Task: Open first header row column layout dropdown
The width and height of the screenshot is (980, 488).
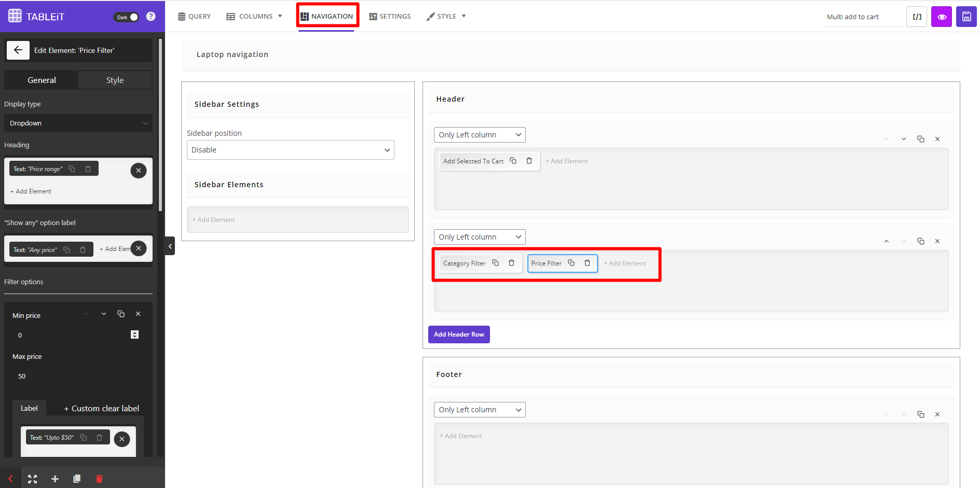Action: [480, 135]
